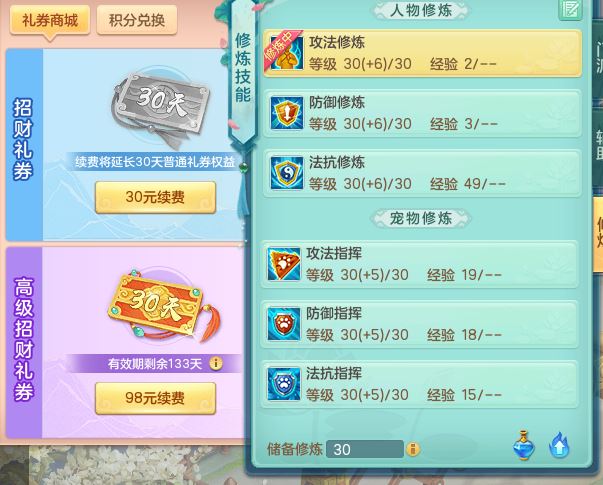Click the 储备修炼 value field

[365, 449]
